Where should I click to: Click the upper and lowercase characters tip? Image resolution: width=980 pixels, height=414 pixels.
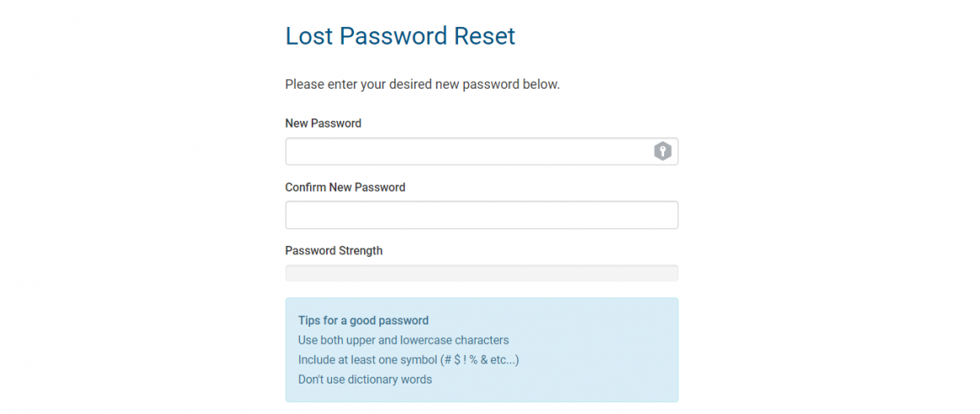coord(403,340)
